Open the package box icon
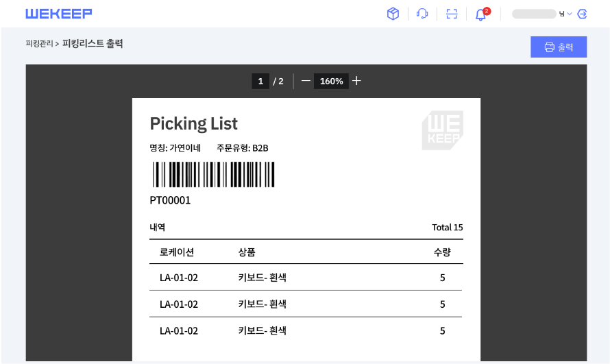The width and height of the screenshot is (610, 364). tap(393, 14)
